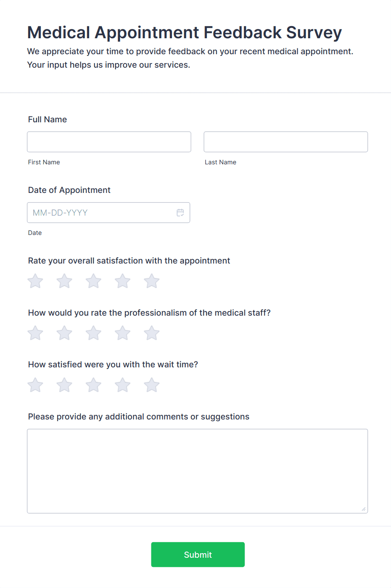The width and height of the screenshot is (391, 588).
Task: Select the first star for professionalism rating
Action: point(35,332)
